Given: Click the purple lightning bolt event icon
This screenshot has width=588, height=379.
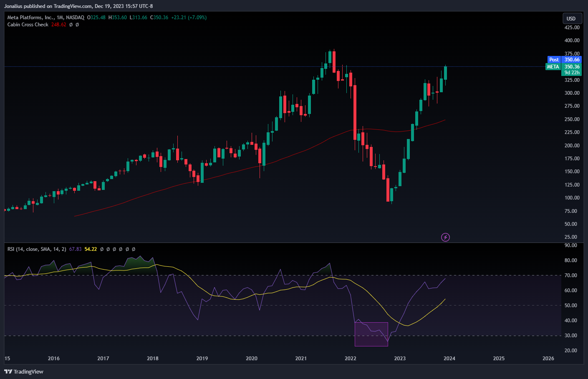Looking at the screenshot, I should coord(445,237).
